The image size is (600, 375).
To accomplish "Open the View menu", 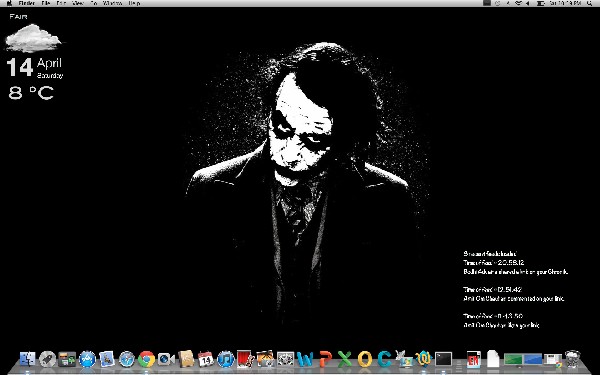I will click(78, 3).
